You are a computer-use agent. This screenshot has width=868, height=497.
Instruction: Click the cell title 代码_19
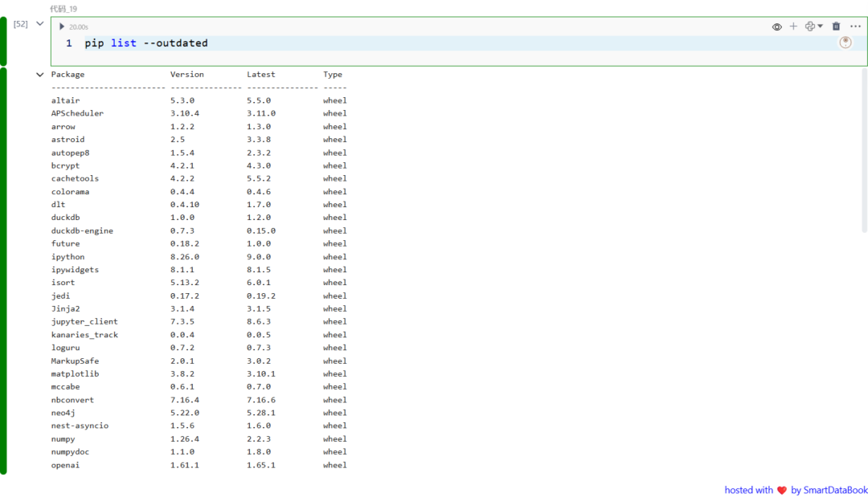click(x=63, y=9)
